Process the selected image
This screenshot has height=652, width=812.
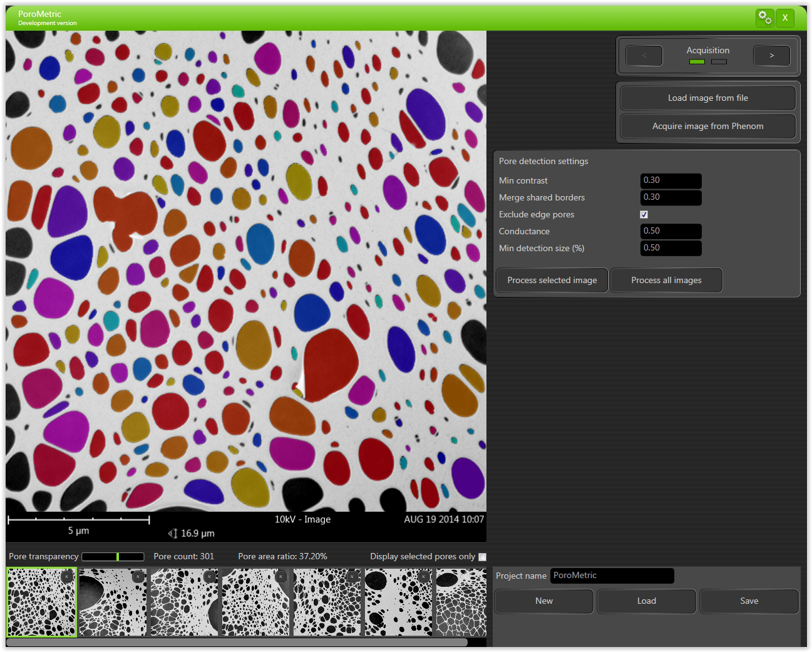(x=552, y=280)
